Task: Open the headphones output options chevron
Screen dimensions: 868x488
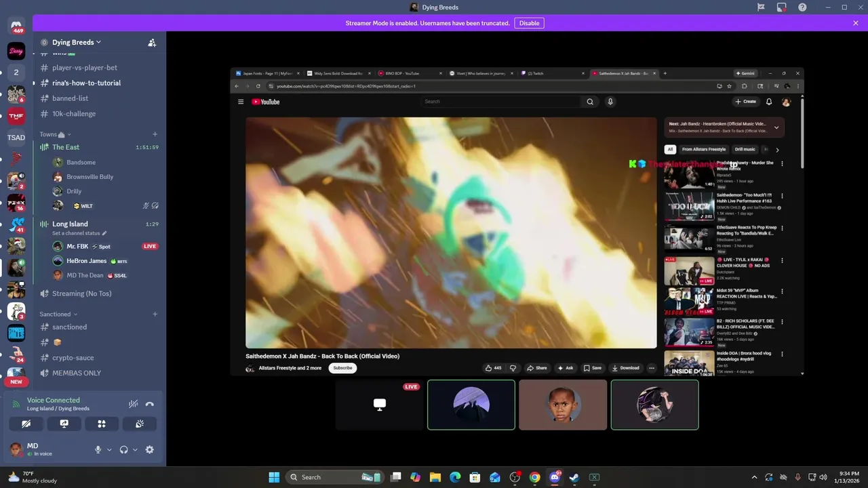Action: (x=135, y=449)
